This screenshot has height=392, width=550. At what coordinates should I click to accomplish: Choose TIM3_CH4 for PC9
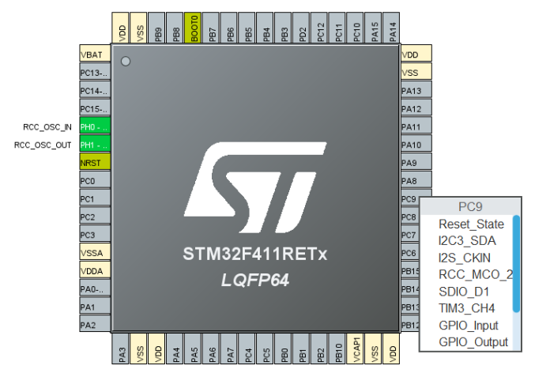(466, 308)
